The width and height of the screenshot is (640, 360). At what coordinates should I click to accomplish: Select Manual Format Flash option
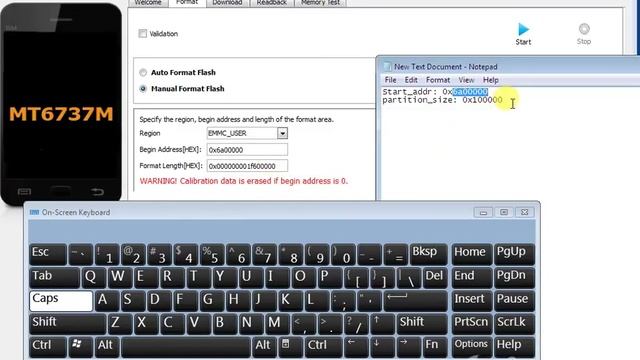(143, 89)
